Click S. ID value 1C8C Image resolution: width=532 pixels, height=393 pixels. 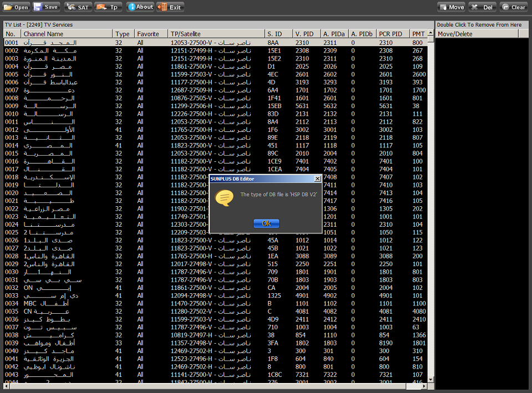tap(275, 375)
